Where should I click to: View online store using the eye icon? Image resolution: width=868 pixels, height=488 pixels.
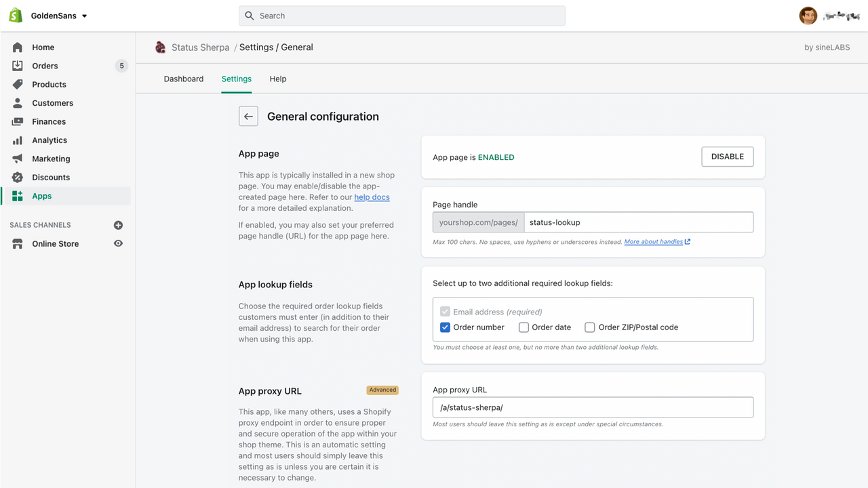click(118, 244)
